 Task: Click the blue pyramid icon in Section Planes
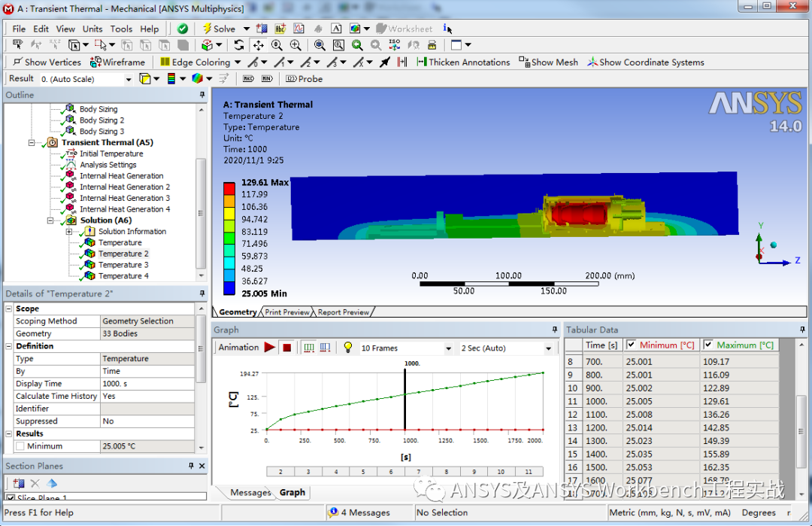tap(52, 484)
